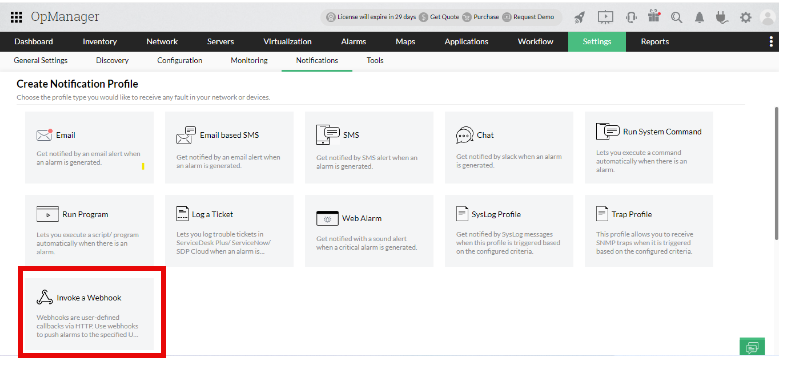Click the Run System Command icon
The image size is (785, 371).
(608, 131)
